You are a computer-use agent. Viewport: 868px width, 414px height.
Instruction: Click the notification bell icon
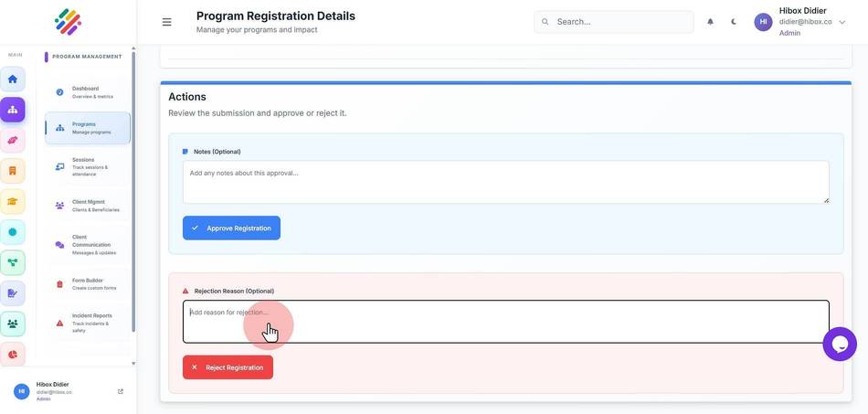710,22
